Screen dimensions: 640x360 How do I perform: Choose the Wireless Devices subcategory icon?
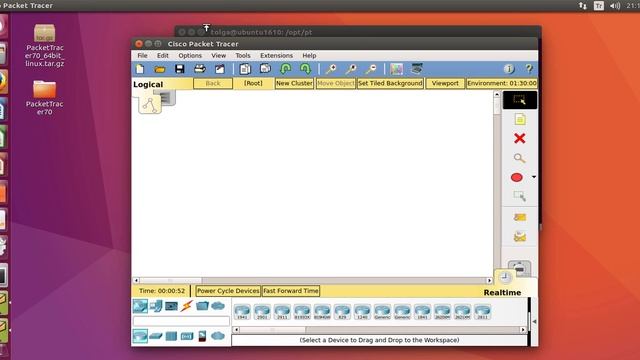[187, 336]
